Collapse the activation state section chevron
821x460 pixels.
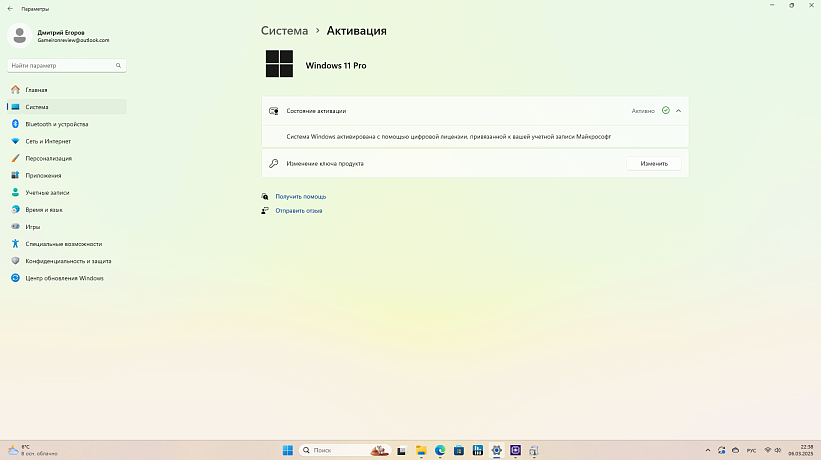(x=678, y=111)
